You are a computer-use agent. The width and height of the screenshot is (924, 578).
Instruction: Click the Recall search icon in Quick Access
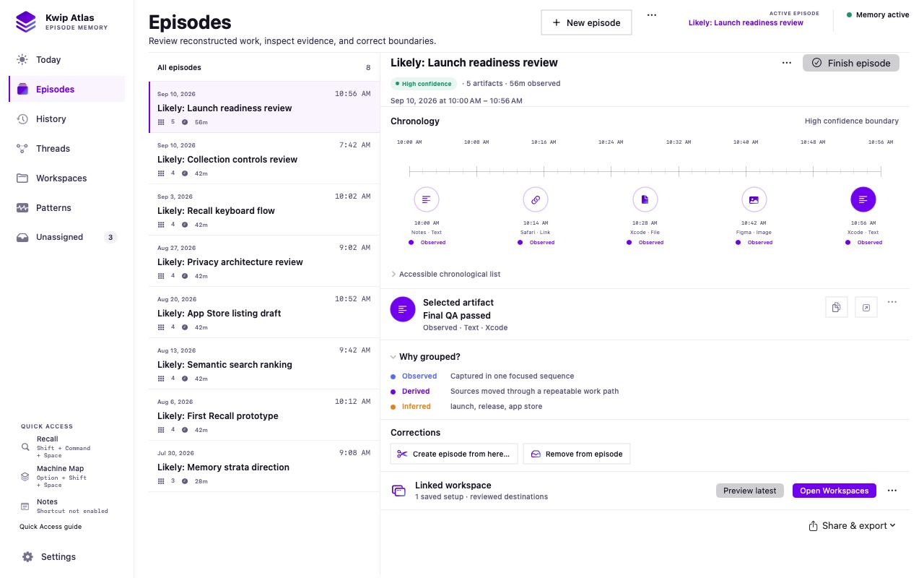(x=25, y=447)
